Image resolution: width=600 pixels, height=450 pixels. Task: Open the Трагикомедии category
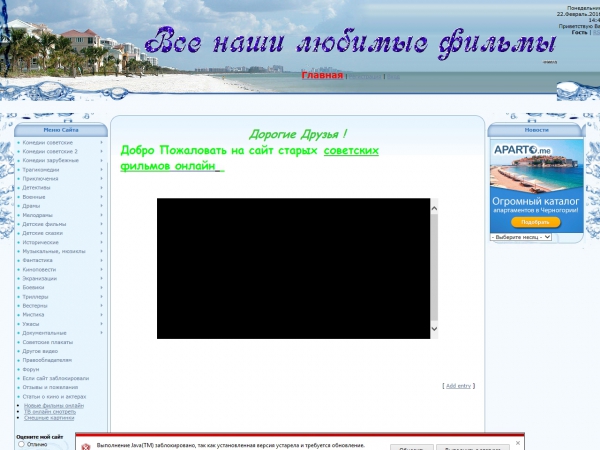[x=41, y=170]
